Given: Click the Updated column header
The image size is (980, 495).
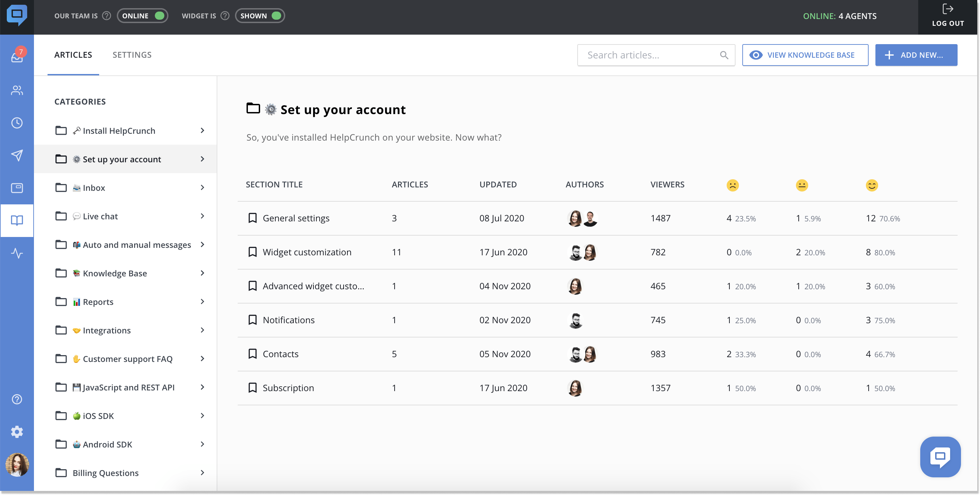Looking at the screenshot, I should coord(497,185).
